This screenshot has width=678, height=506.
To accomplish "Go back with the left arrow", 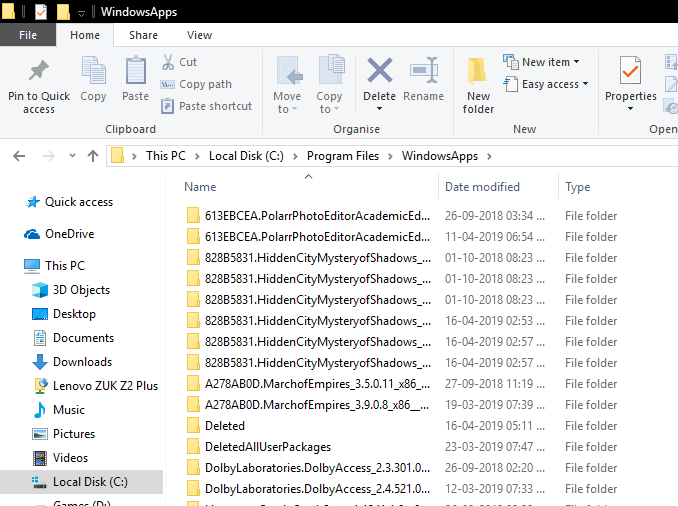I will pos(19,156).
